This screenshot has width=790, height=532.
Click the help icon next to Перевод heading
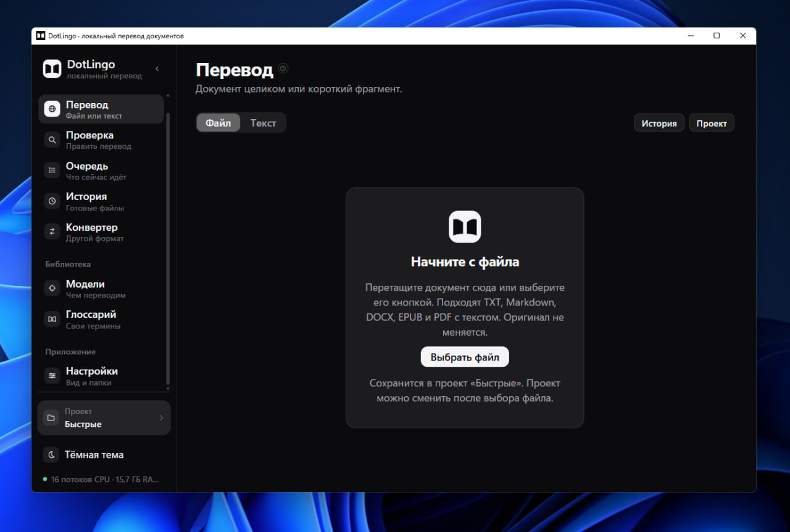click(283, 69)
